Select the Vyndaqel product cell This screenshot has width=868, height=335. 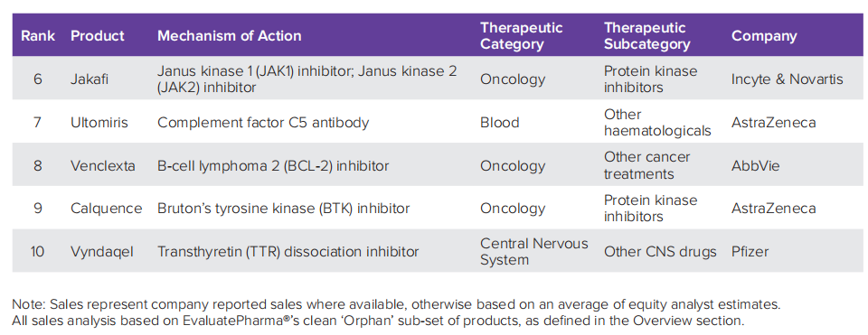pos(102,252)
